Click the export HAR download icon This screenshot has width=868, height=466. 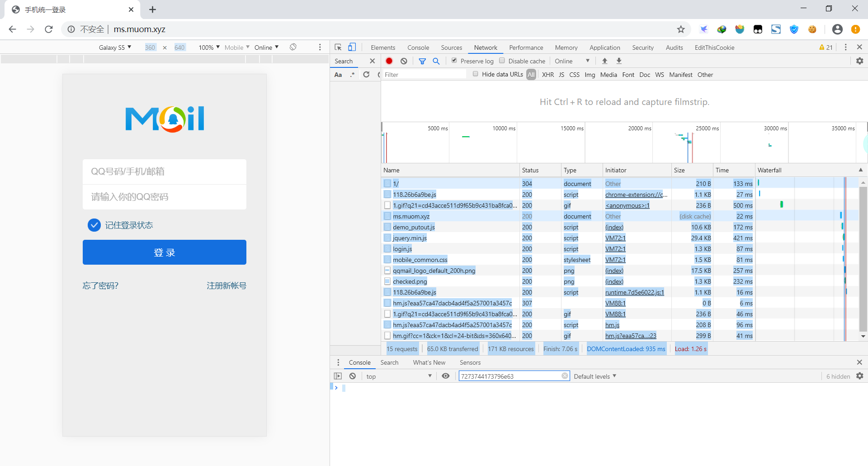(x=619, y=61)
